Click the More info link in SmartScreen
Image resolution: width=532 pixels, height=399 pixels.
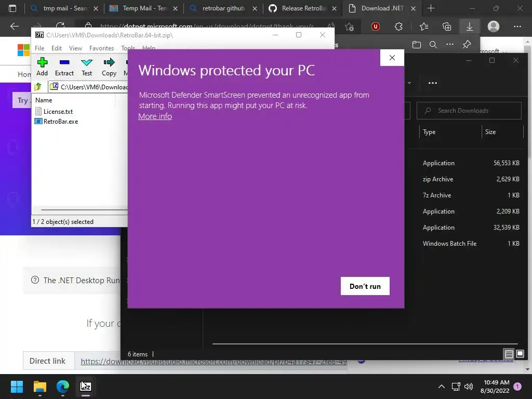tap(155, 116)
